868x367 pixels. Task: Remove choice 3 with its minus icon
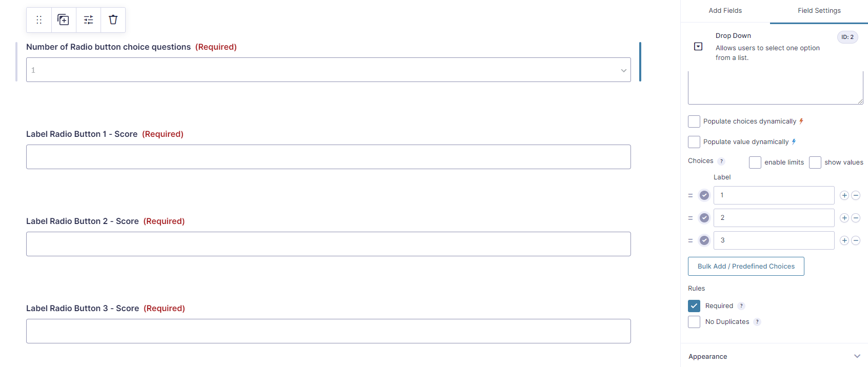click(x=856, y=240)
